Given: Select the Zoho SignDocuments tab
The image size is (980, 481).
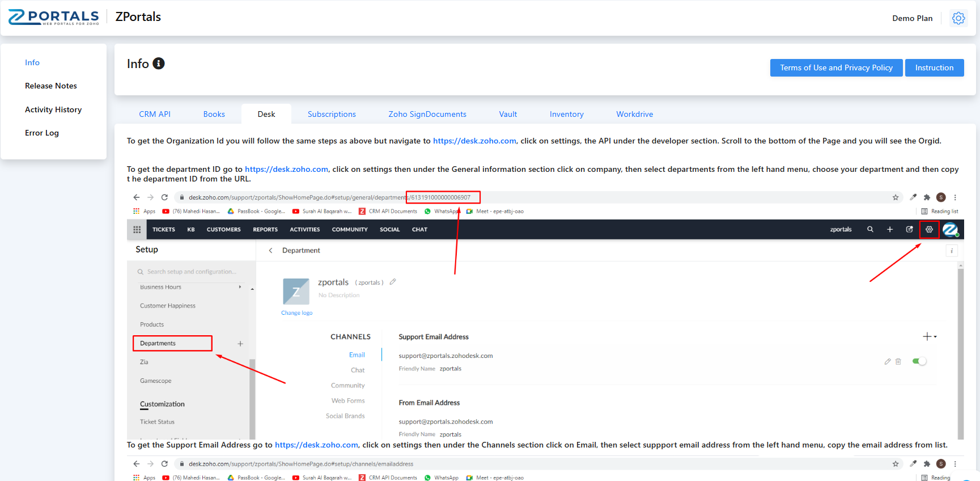Looking at the screenshot, I should (x=427, y=114).
